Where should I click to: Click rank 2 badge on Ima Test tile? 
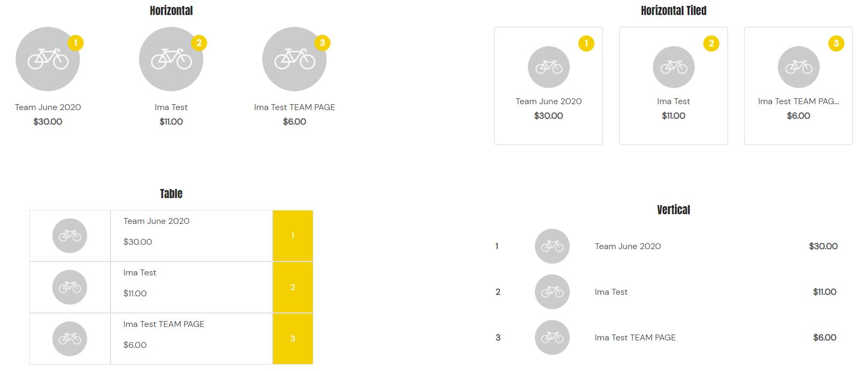[x=711, y=43]
